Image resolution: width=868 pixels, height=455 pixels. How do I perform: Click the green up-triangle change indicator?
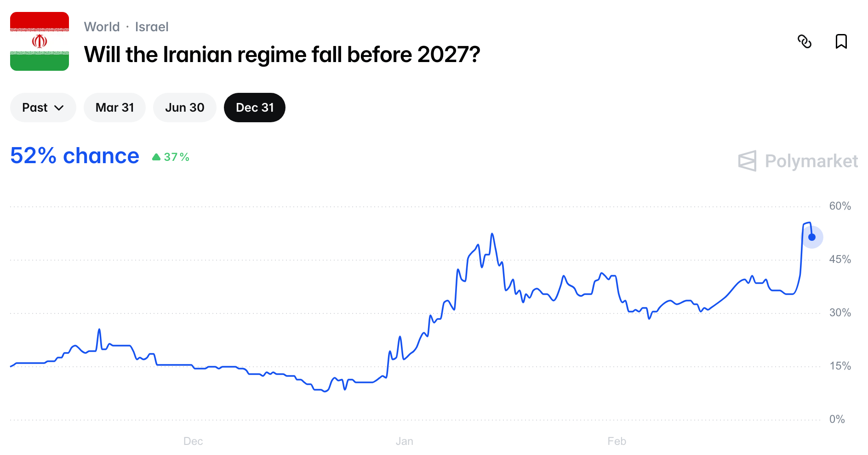(156, 157)
